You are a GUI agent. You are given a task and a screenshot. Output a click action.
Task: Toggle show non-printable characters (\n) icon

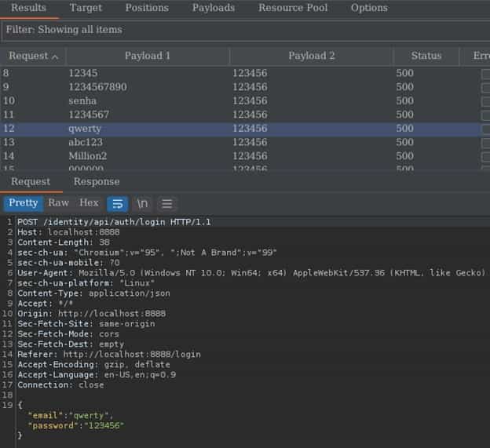142,203
